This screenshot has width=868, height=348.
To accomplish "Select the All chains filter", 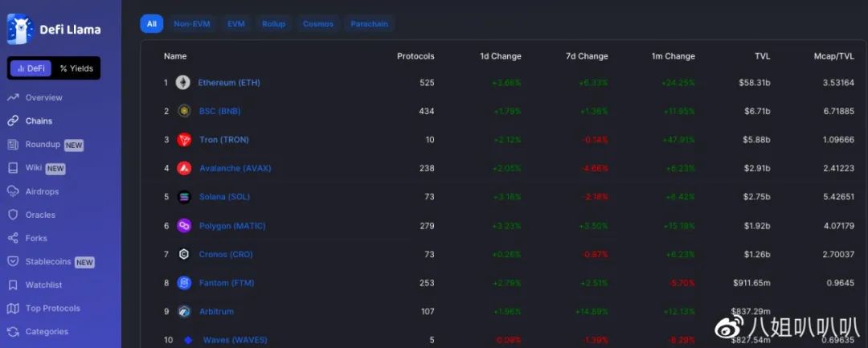I will [x=151, y=24].
